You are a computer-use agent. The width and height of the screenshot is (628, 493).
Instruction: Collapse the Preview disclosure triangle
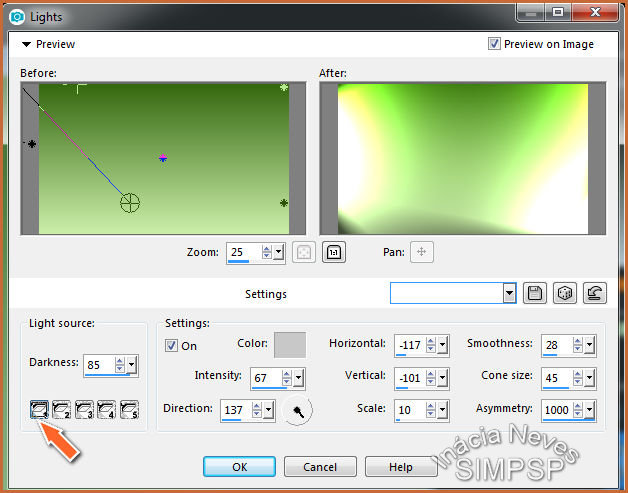coord(27,44)
